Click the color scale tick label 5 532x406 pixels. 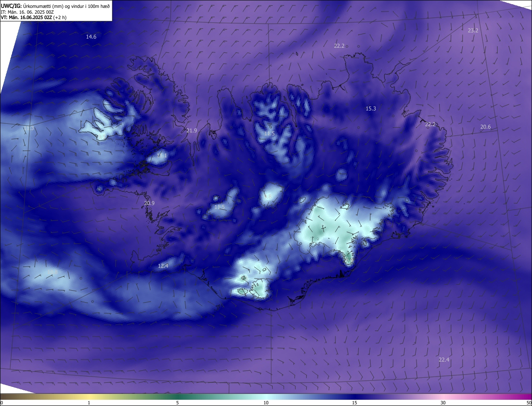click(177, 403)
